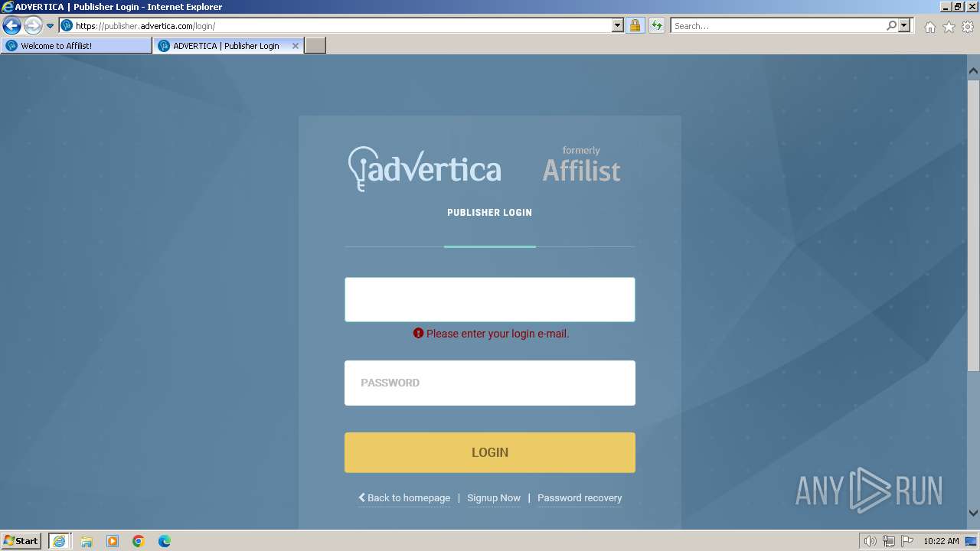Image resolution: width=980 pixels, height=551 pixels.
Task: Click the browser Search box
Action: pyautogui.click(x=778, y=26)
